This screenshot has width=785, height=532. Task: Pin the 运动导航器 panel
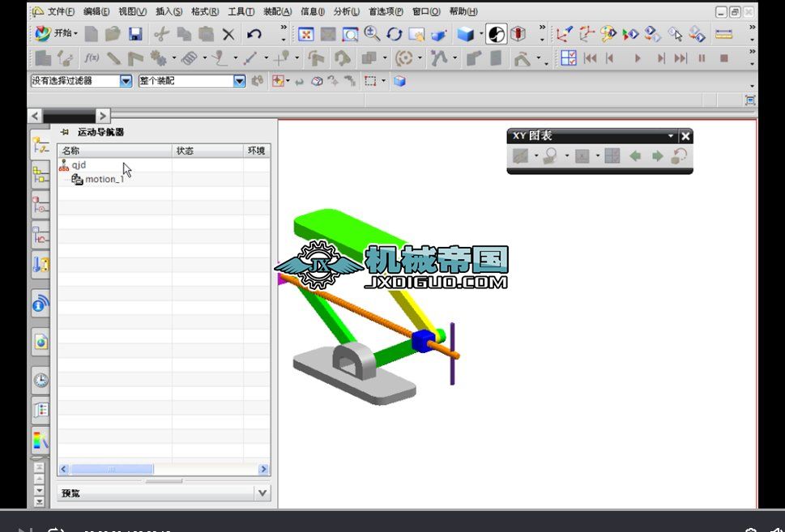pyautogui.click(x=64, y=132)
